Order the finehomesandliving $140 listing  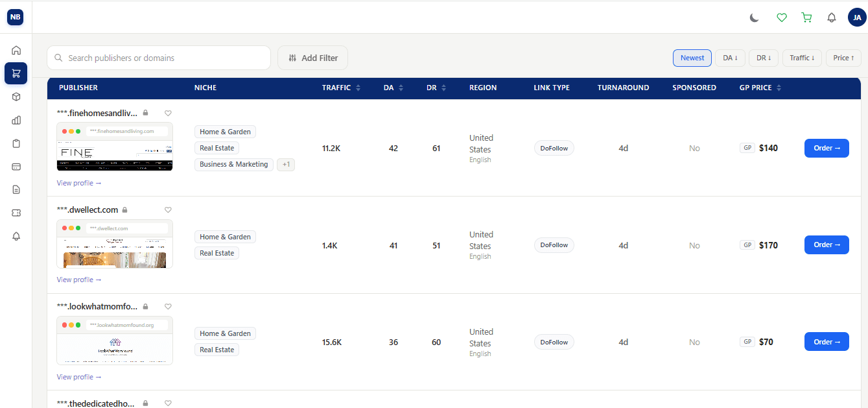coord(827,148)
